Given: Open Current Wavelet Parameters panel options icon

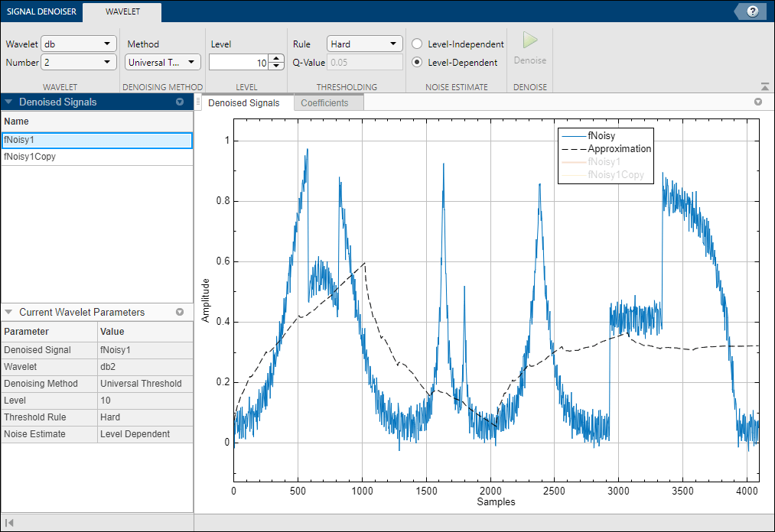Looking at the screenshot, I should 180,313.
